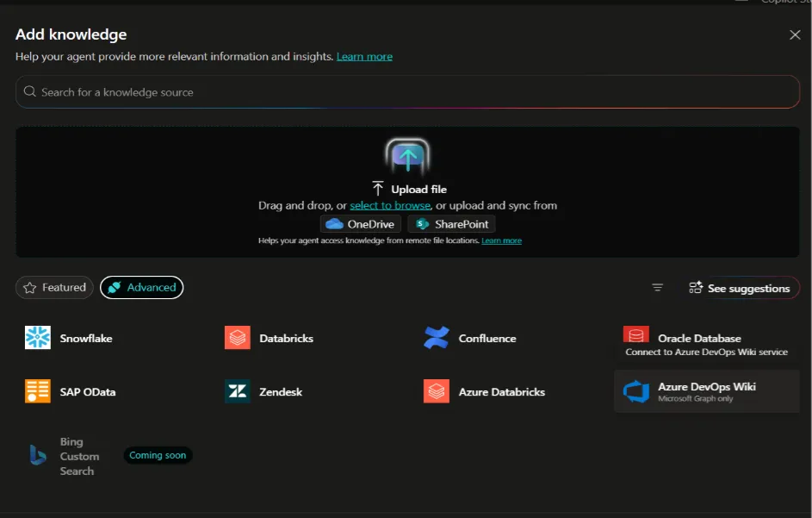This screenshot has height=518, width=812.
Task: Sync knowledge from OneDrive
Action: (x=360, y=223)
